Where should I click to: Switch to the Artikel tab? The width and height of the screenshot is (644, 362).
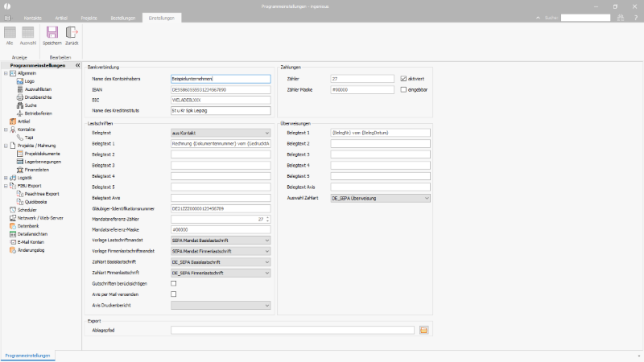(61, 18)
